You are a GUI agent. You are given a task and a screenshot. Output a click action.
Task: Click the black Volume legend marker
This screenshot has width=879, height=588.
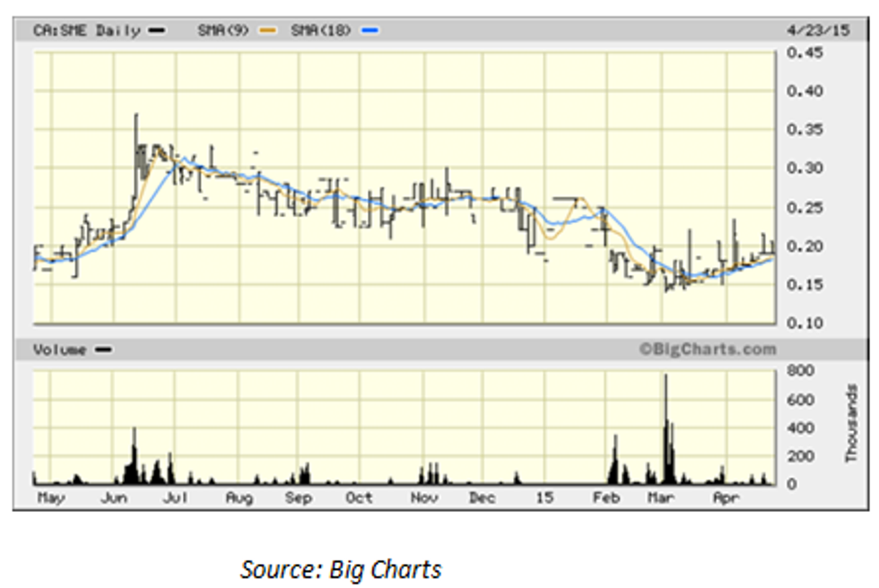click(104, 350)
